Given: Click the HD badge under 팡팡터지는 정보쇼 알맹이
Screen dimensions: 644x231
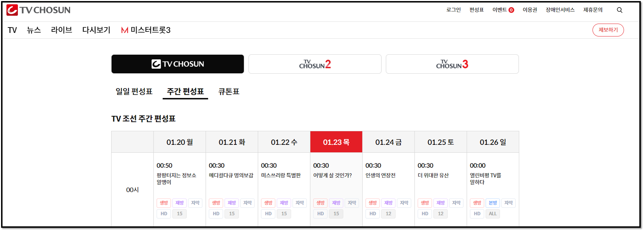Looking at the screenshot, I should pyautogui.click(x=164, y=213).
